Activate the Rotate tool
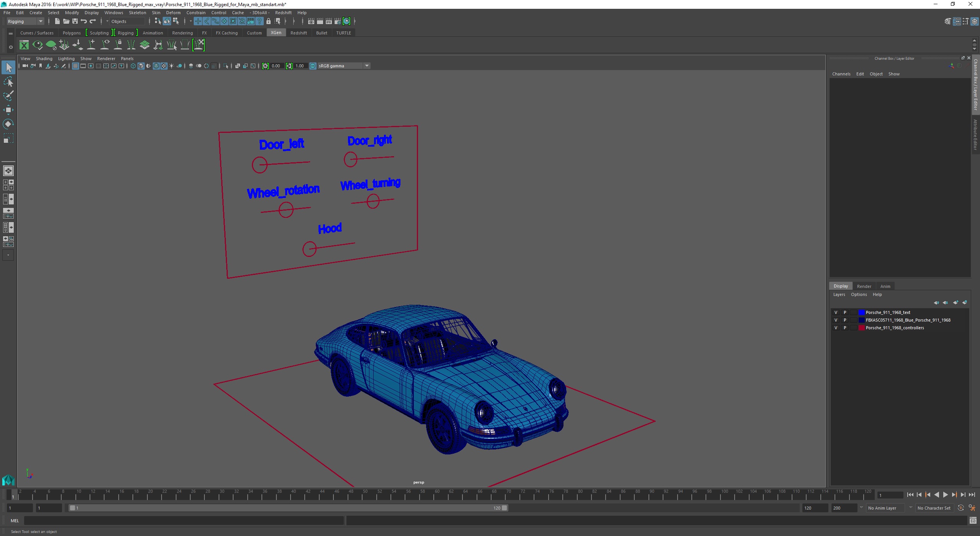 [x=8, y=124]
